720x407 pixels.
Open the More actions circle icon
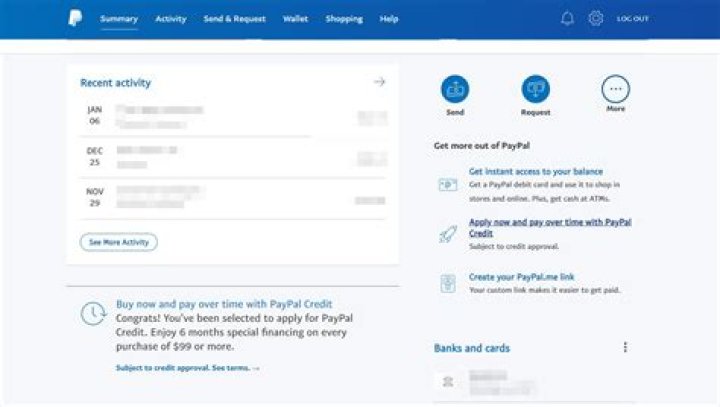pyautogui.click(x=615, y=88)
